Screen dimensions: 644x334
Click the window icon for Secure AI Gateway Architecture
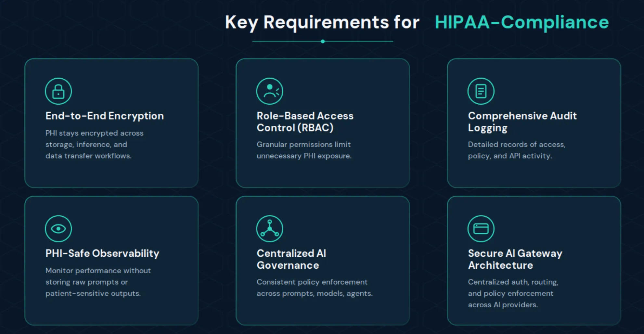481,229
